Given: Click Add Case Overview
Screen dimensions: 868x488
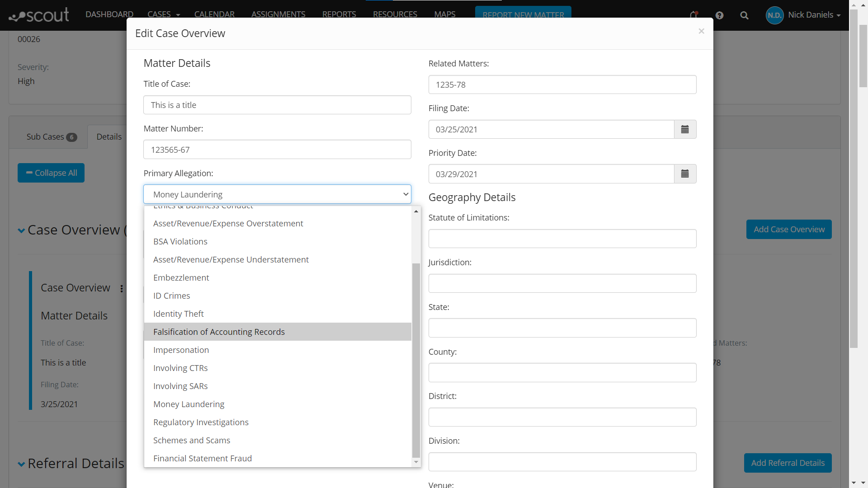Looking at the screenshot, I should (788, 230).
